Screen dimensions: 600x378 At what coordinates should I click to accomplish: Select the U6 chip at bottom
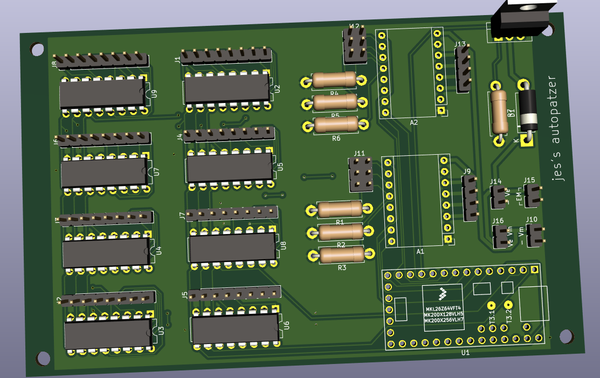[236, 329]
